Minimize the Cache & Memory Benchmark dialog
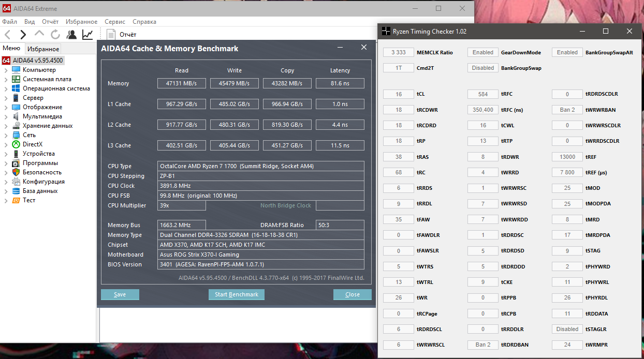Viewport: 644px width, 359px height. (341, 48)
